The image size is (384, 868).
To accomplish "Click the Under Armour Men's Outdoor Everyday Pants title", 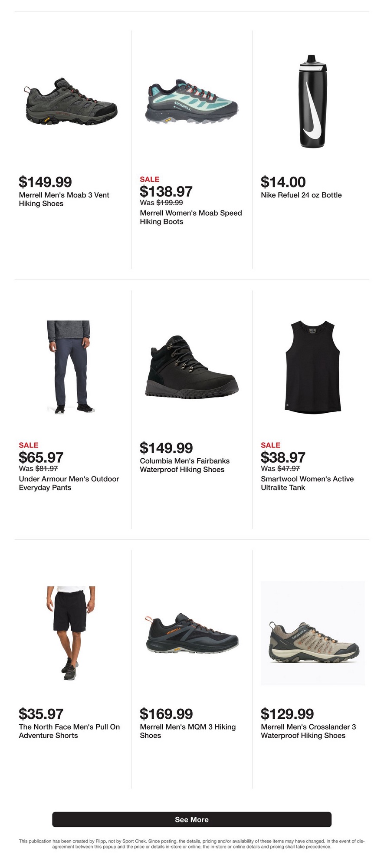I will pos(69,483).
